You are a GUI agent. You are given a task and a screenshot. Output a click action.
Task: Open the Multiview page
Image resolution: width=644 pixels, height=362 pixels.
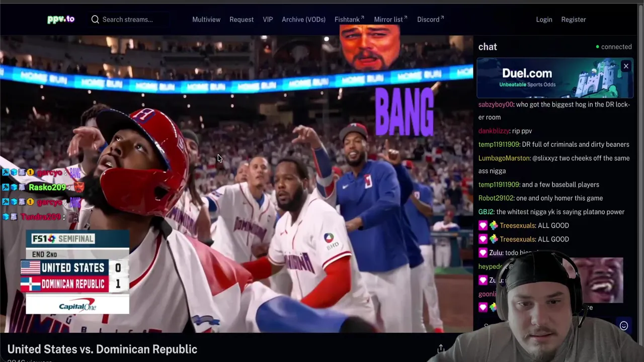point(206,20)
